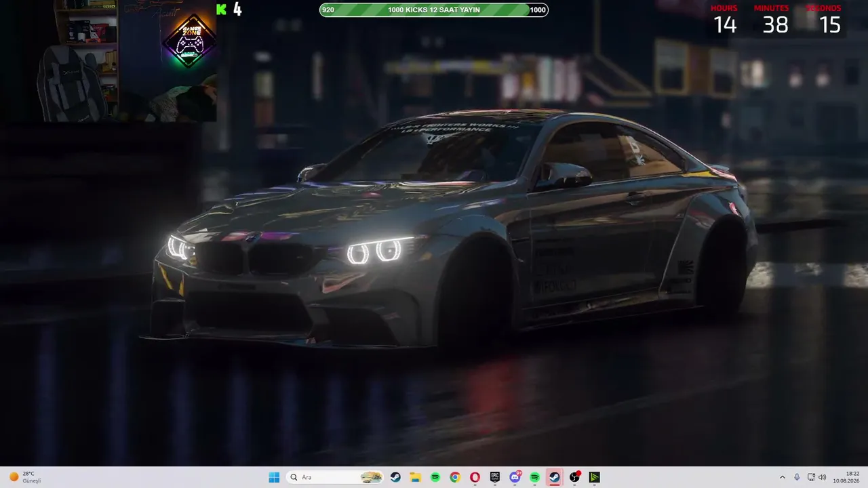Viewport: 868px width, 488px height.
Task: Open Discord with the notification badge
Action: click(x=515, y=477)
